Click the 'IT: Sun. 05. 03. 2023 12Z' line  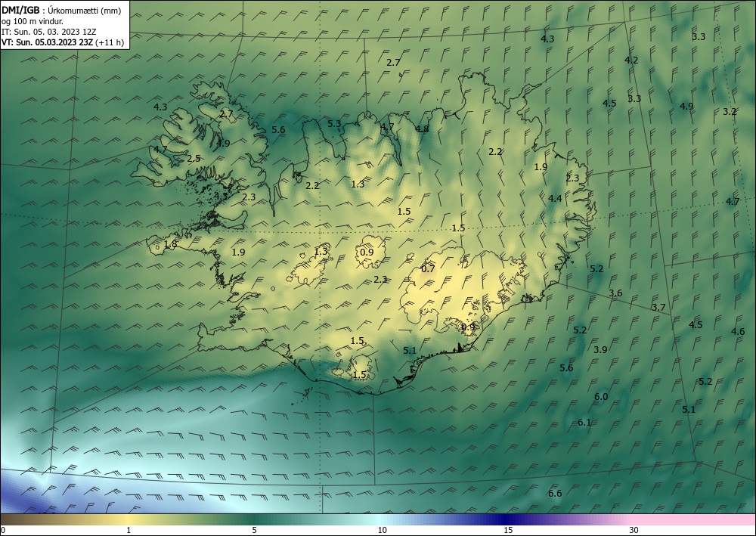click(x=48, y=32)
